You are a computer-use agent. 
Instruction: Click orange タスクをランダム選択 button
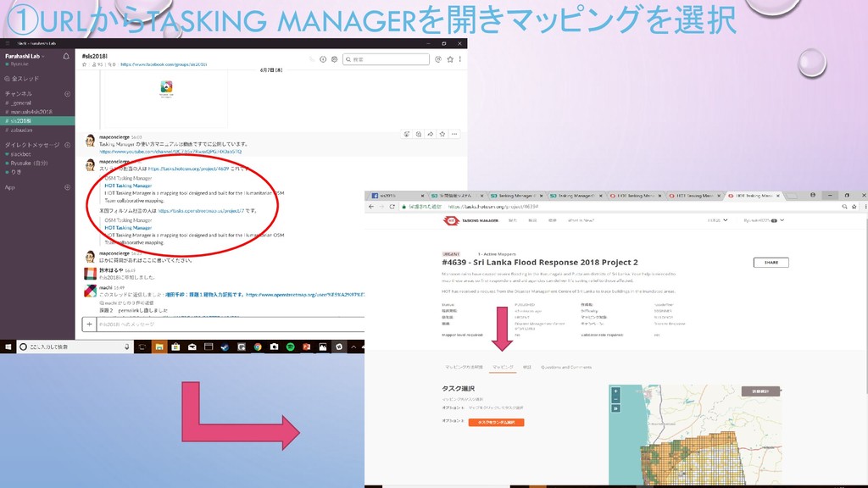pyautogui.click(x=496, y=423)
